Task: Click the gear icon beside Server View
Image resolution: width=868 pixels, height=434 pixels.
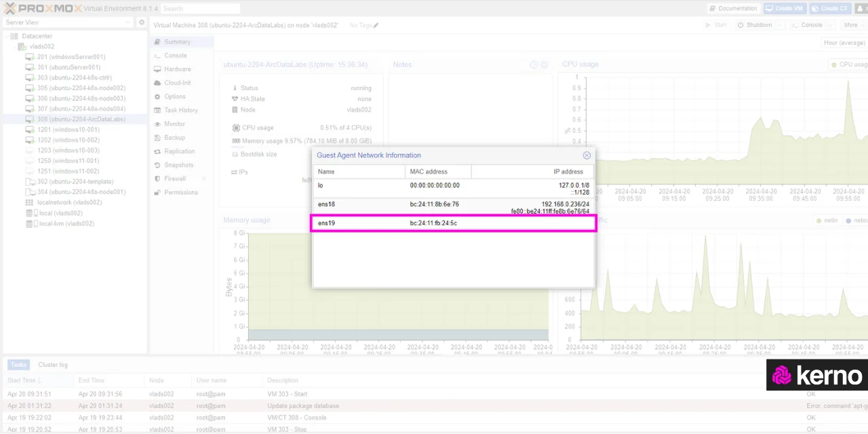Action: click(142, 22)
